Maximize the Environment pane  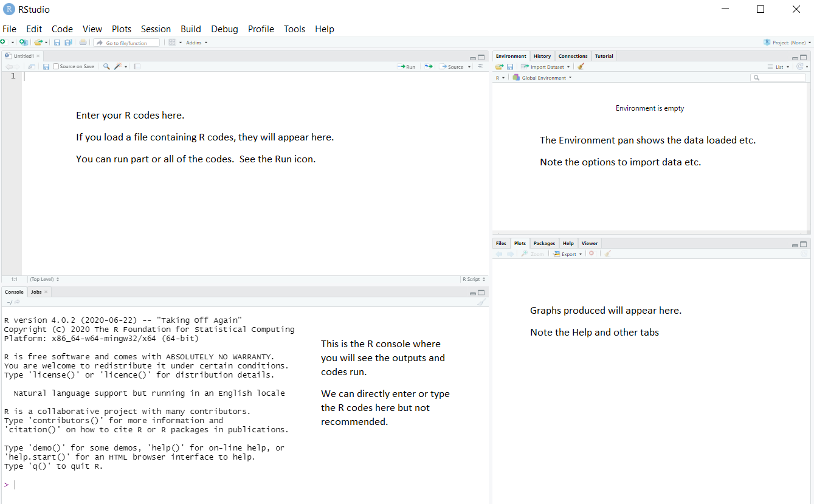(803, 57)
